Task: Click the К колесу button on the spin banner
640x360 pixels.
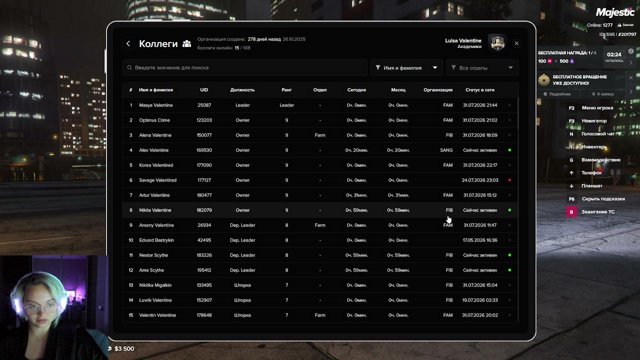Action: pyautogui.click(x=602, y=94)
